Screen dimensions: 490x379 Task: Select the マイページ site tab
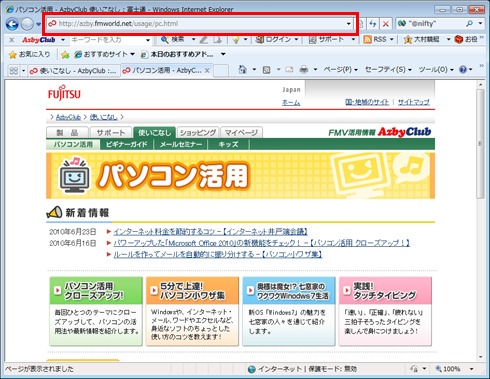241,132
